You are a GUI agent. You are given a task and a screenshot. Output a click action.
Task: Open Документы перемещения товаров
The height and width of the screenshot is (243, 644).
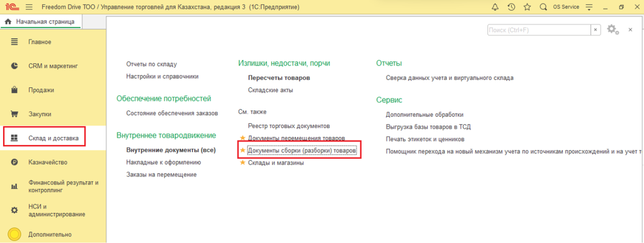(x=297, y=138)
